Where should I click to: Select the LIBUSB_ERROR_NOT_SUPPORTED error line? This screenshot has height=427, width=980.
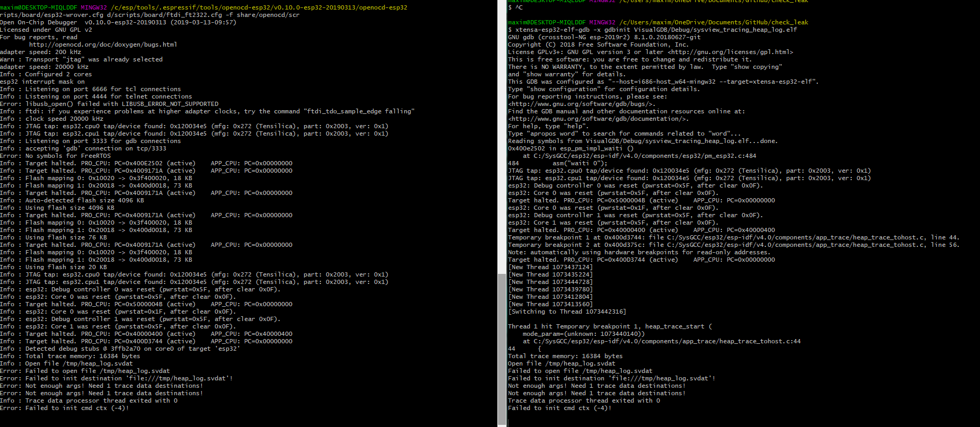tap(109, 104)
